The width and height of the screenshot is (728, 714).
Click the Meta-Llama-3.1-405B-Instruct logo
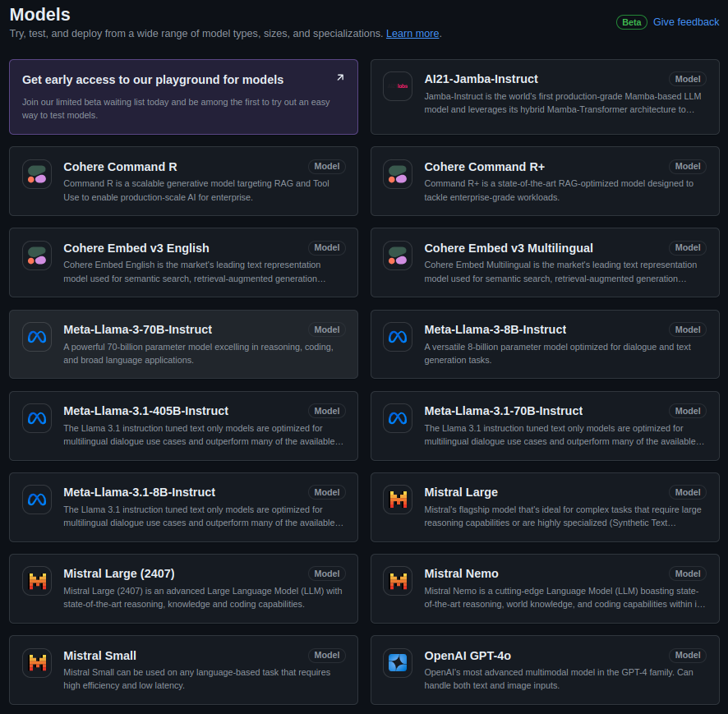point(37,418)
